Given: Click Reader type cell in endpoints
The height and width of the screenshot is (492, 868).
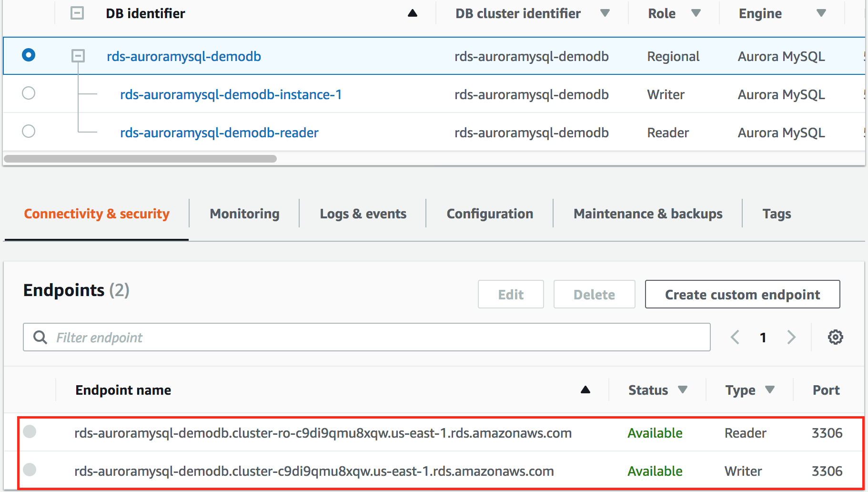Looking at the screenshot, I should point(746,433).
